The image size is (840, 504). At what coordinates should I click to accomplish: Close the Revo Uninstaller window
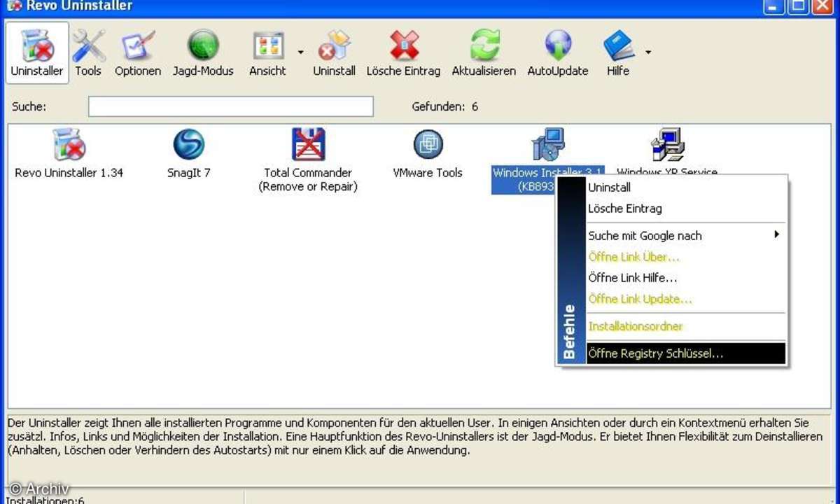pyautogui.click(x=823, y=6)
